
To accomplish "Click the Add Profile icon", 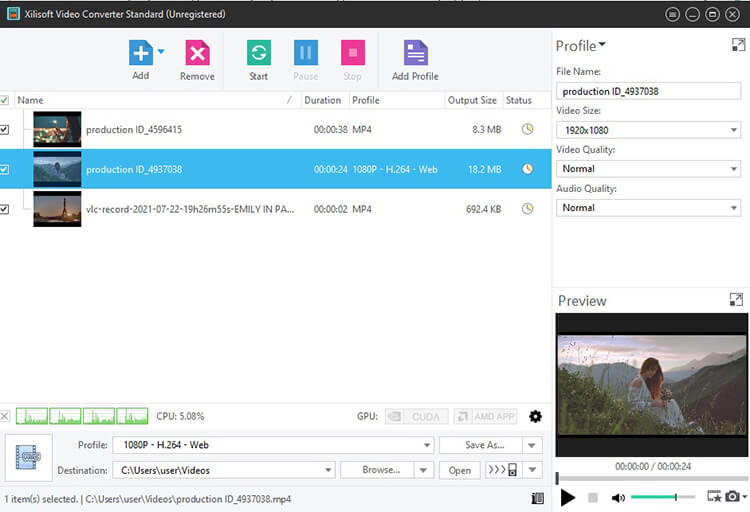I will pos(415,53).
